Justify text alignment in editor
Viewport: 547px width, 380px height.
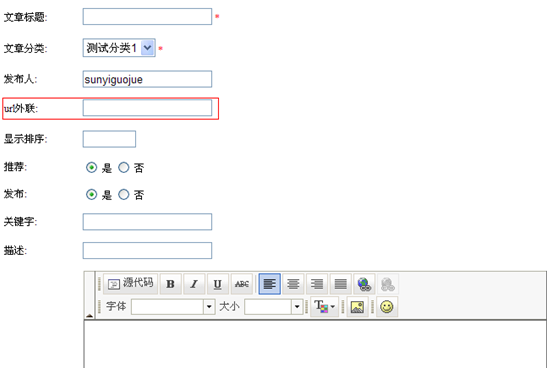tap(340, 284)
